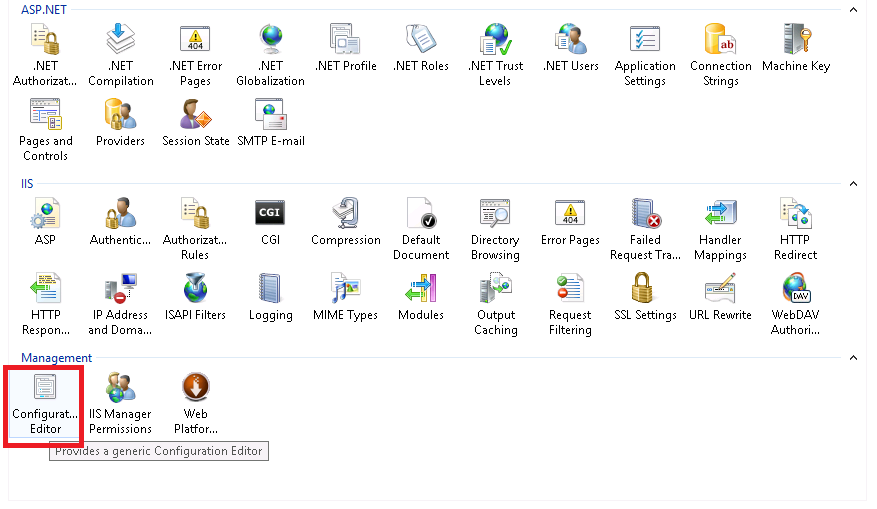The image size is (877, 509).
Task: Open .NET Users feature
Action: pyautogui.click(x=570, y=48)
